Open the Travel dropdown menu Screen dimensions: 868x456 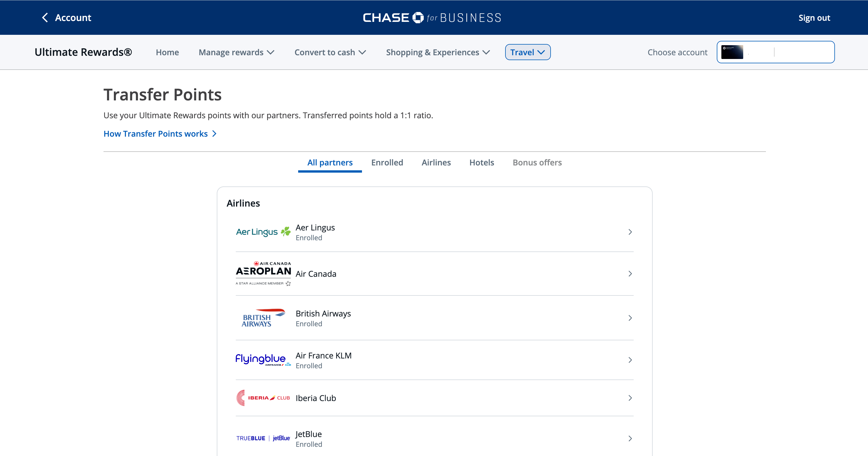point(527,52)
